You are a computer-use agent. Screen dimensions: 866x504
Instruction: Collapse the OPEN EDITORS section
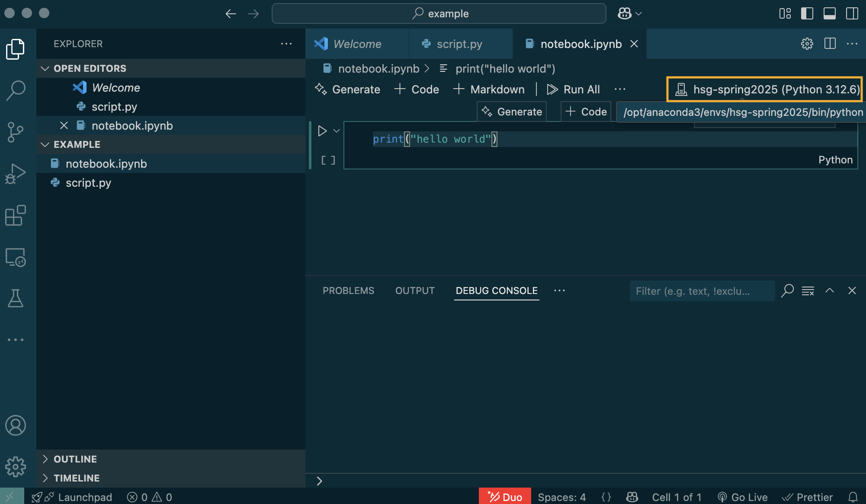(45, 68)
